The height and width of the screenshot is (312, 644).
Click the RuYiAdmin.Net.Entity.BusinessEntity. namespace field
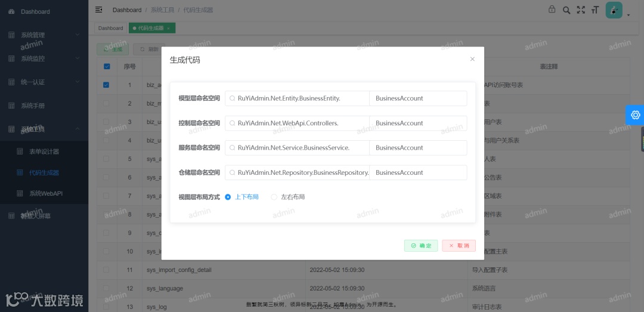(x=298, y=98)
